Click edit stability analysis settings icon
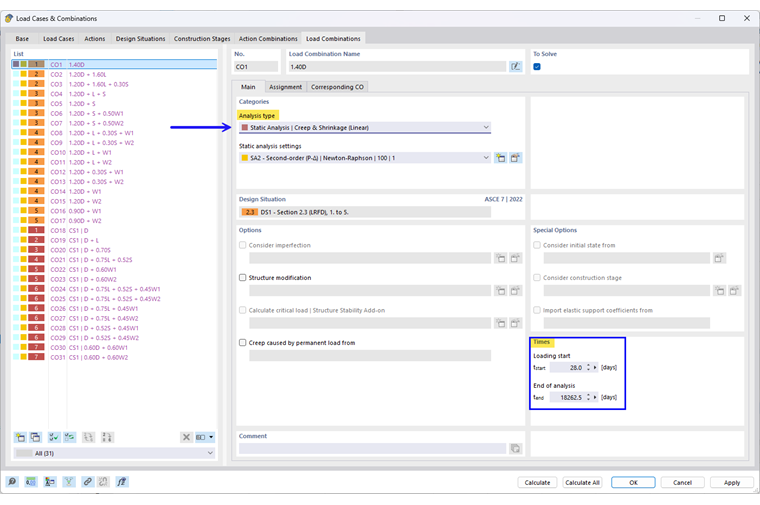Screen dimensions: 760x505 515,323
